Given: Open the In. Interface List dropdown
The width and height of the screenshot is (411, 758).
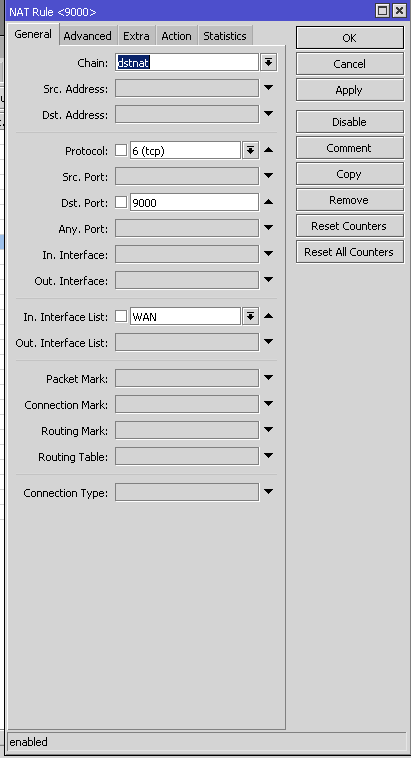Looking at the screenshot, I should [x=250, y=317].
